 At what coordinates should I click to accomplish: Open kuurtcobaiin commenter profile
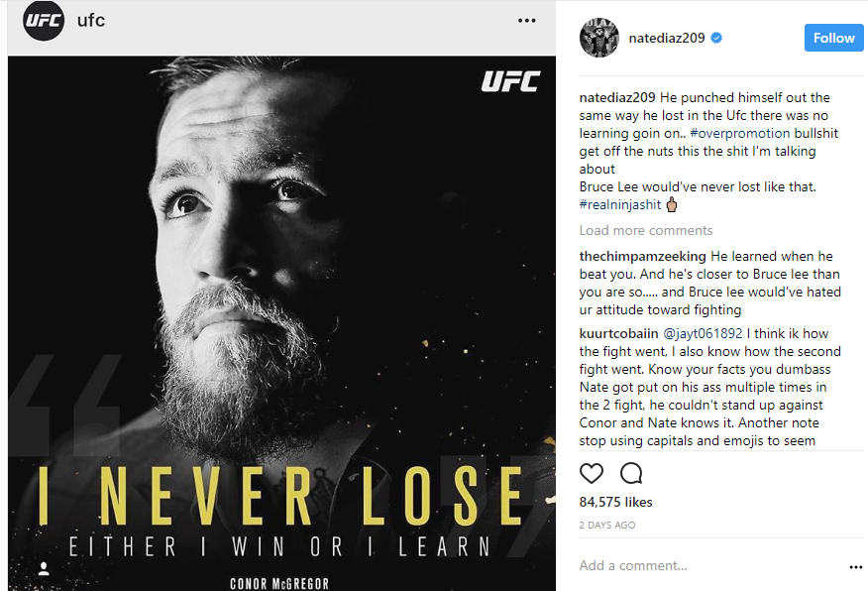click(x=618, y=333)
